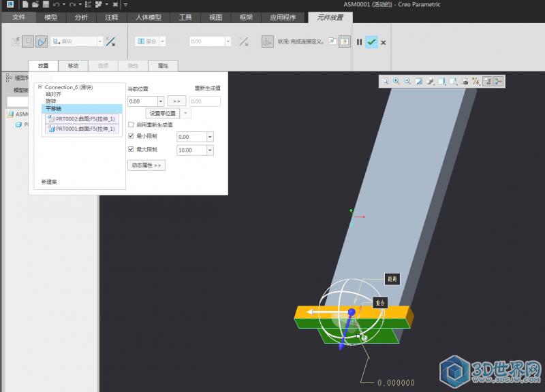Image resolution: width=545 pixels, height=392 pixels.
Task: Click the flip constraint orientation icon beside offset
Action: coord(243,42)
